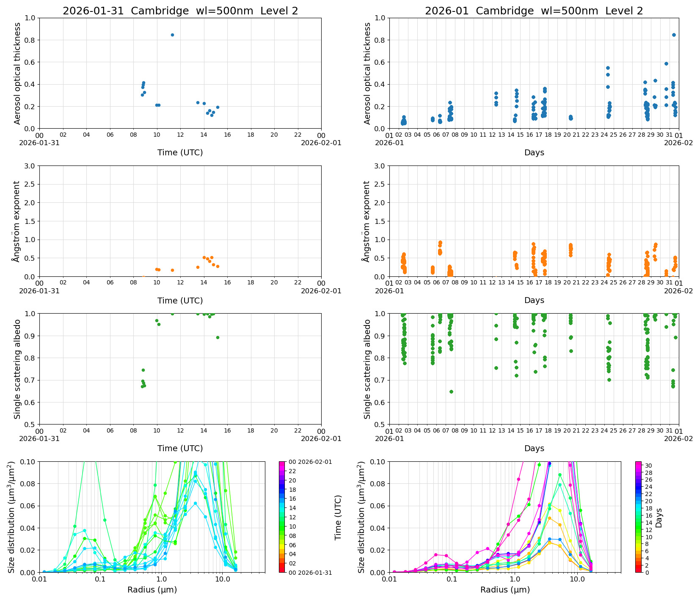Click the 2026-02-01 date label on the left plot

(320, 143)
